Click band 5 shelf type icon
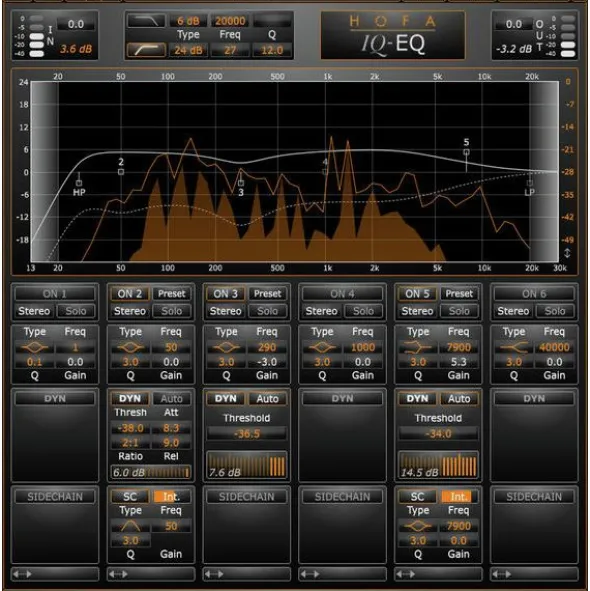Screen dimensions: 590x591 (418, 347)
